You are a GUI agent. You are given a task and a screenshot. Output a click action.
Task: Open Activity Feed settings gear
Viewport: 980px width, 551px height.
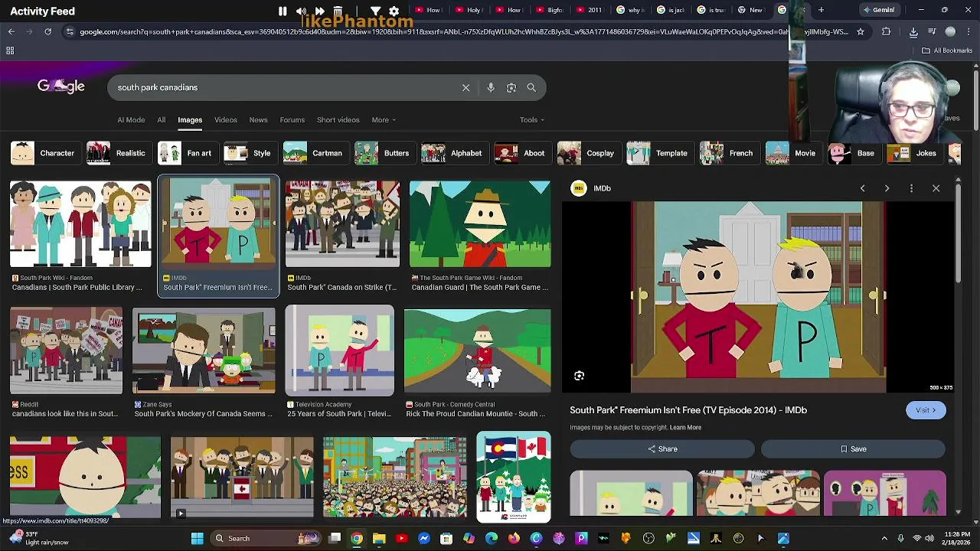point(394,11)
